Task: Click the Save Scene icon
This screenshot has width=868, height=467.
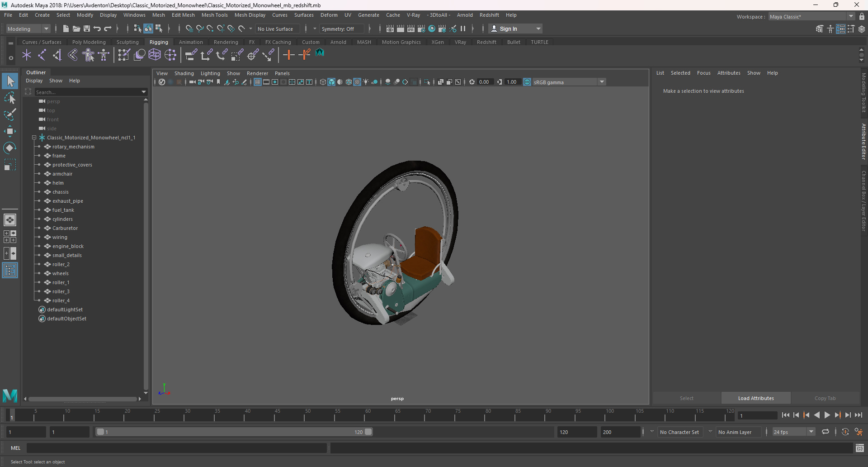Action: point(87,29)
